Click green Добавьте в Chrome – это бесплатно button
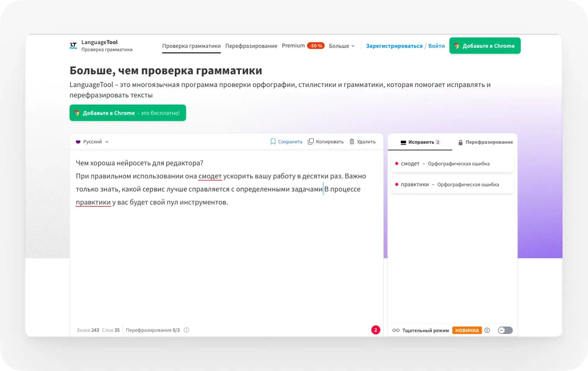This screenshot has width=588, height=371. tap(128, 113)
